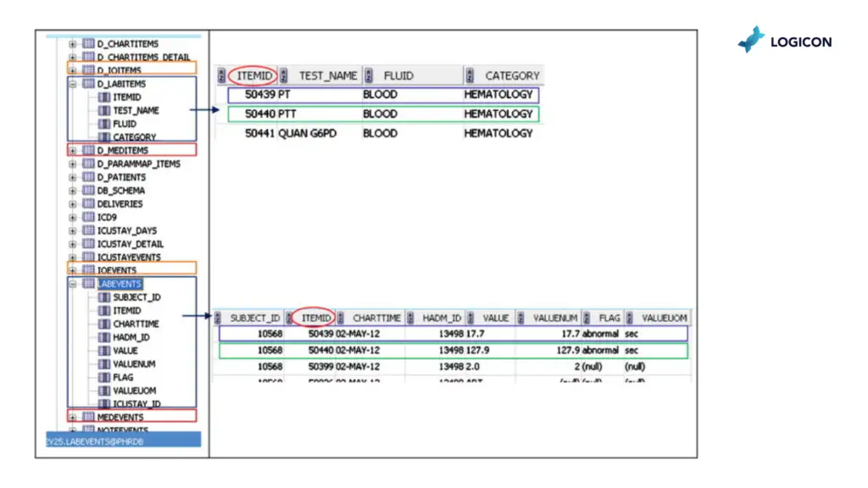Select the LABEVENTS@PHRDB tab at bottom

pyautogui.click(x=123, y=440)
